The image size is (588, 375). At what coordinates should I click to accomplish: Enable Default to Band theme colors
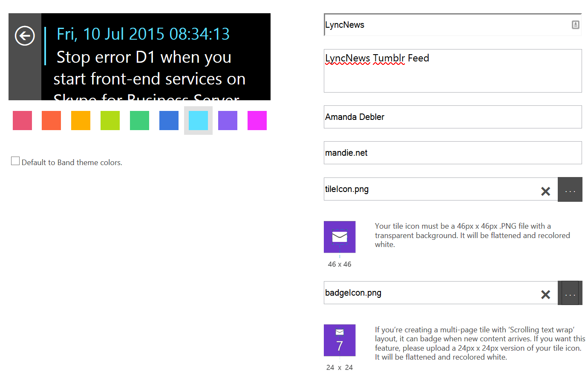[x=15, y=161]
